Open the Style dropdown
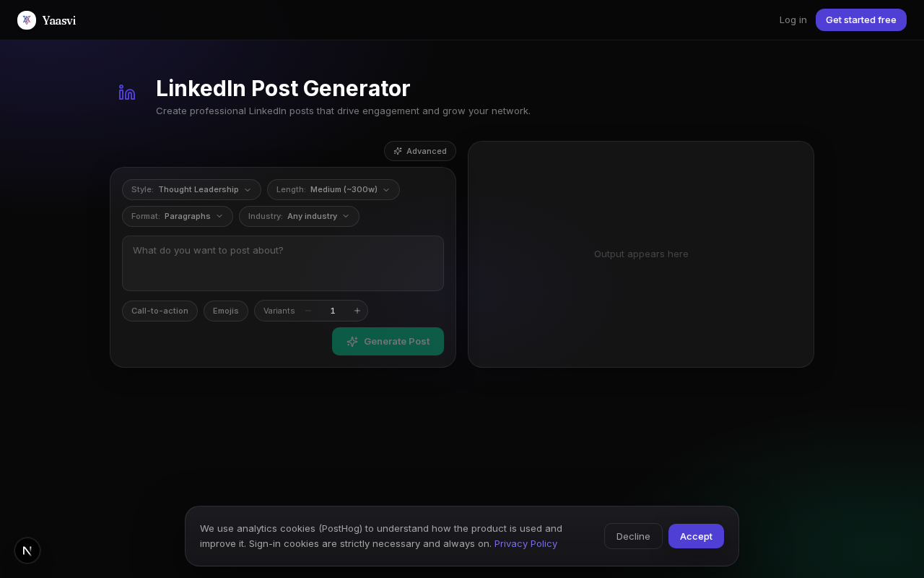This screenshot has height=578, width=924. (x=191, y=189)
